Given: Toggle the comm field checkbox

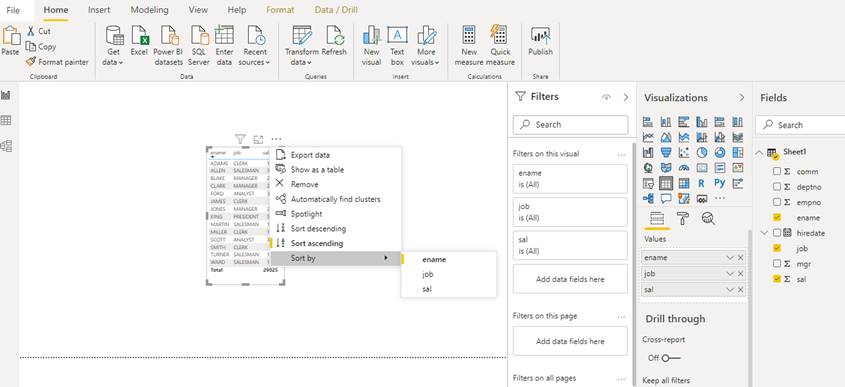Looking at the screenshot, I should (777, 171).
